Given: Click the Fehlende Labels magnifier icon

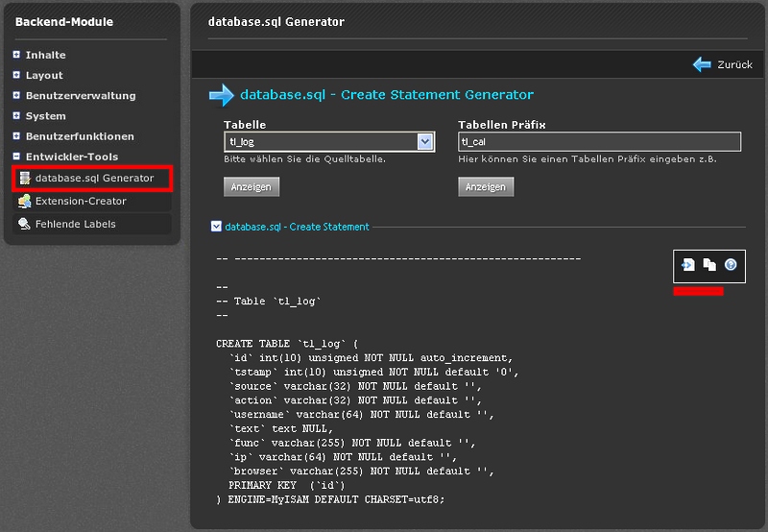Looking at the screenshot, I should (x=25, y=225).
